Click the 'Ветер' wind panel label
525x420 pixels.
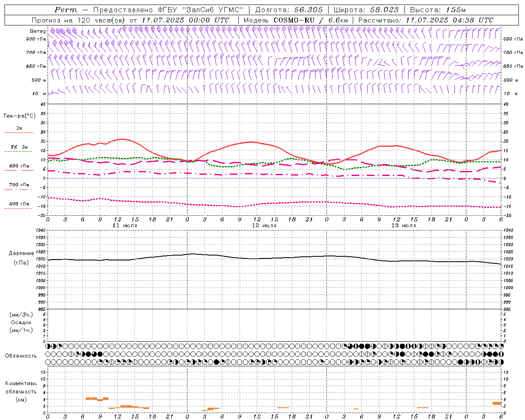[x=38, y=31]
